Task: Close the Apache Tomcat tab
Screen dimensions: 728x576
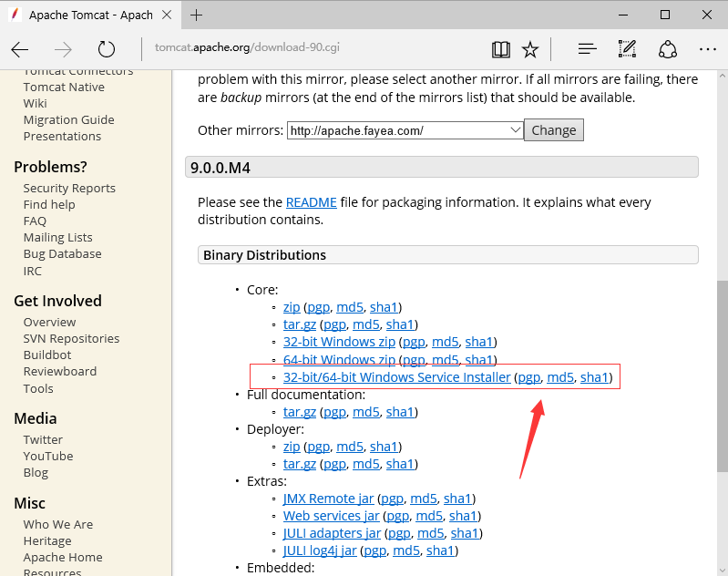Action: [x=167, y=15]
